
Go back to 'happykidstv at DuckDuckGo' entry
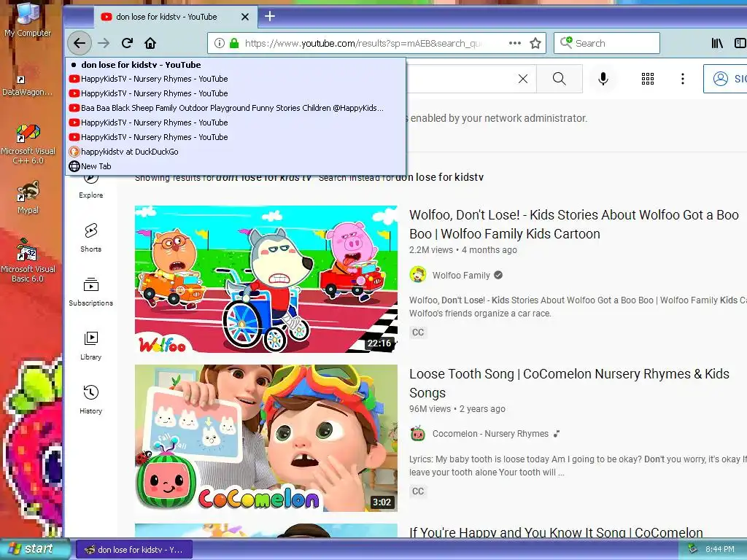(x=236, y=152)
